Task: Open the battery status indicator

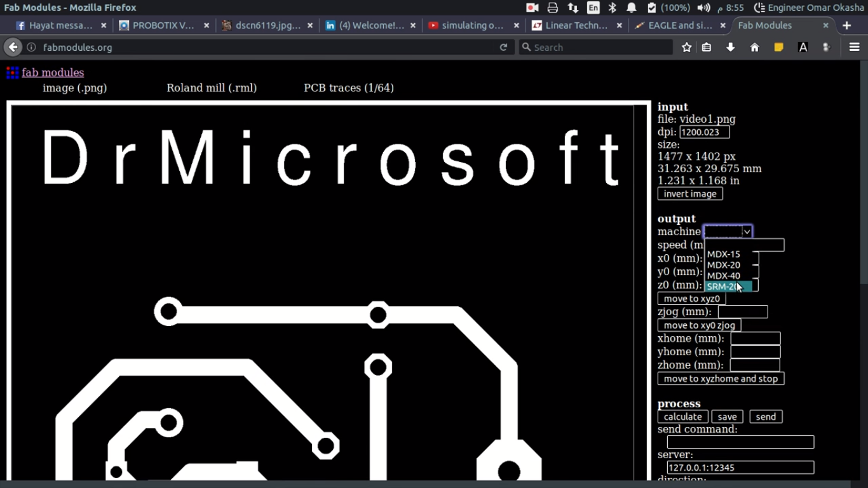Action: [x=668, y=8]
